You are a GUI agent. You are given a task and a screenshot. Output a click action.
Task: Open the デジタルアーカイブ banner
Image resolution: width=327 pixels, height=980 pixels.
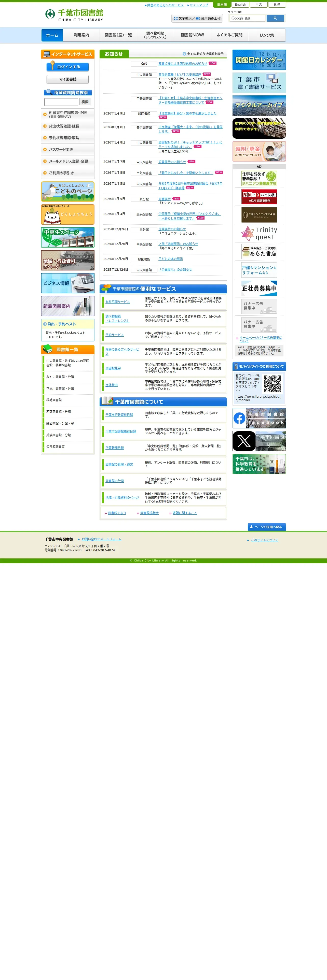[x=259, y=105]
